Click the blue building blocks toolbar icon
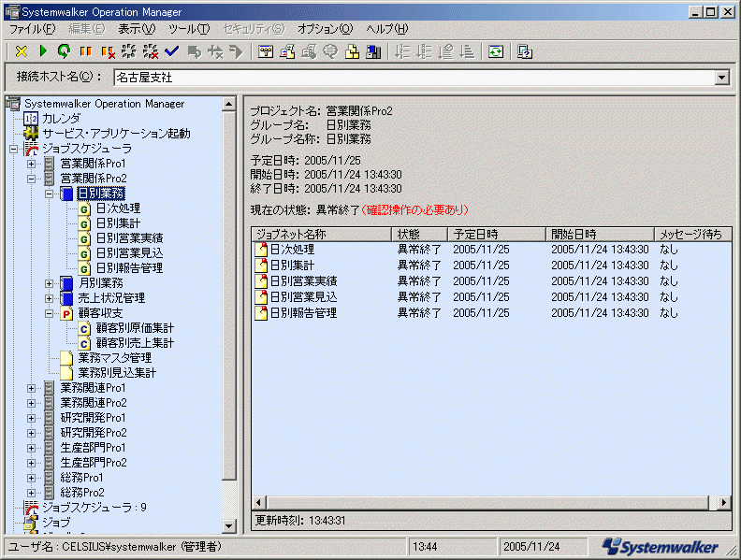 point(373,51)
